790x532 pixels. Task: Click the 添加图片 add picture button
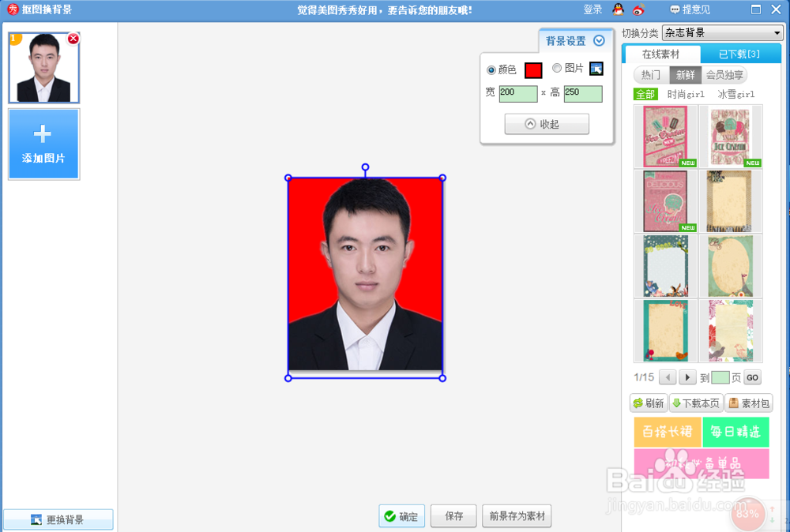pyautogui.click(x=43, y=144)
